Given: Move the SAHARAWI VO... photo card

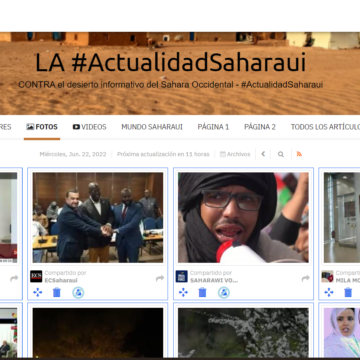Looking at the screenshot, I should tap(183, 292).
